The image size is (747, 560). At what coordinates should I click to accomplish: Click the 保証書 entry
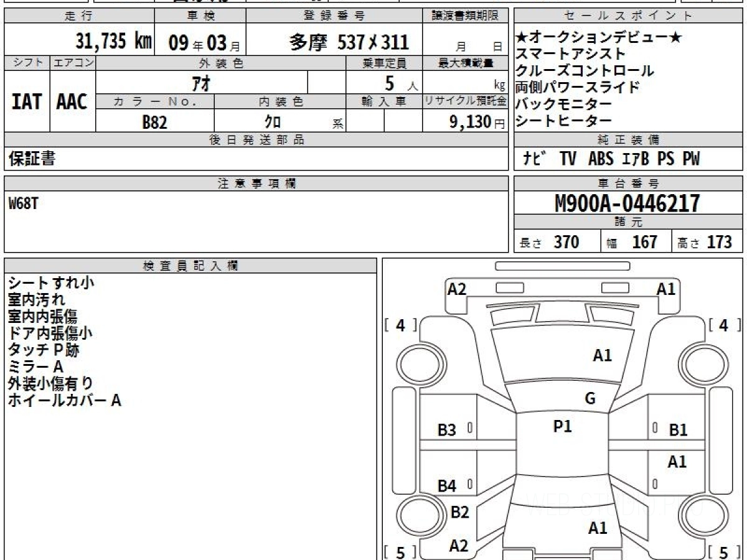32,159
